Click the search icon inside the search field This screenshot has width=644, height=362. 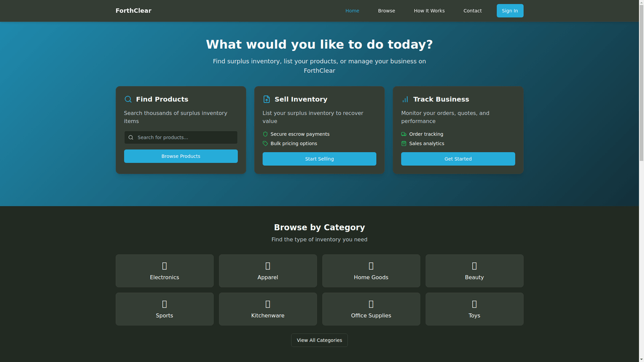pyautogui.click(x=131, y=138)
